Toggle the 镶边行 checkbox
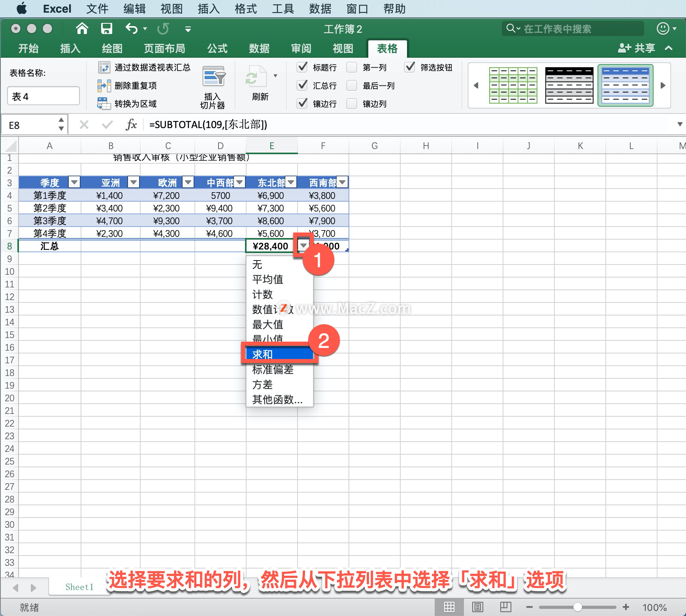Image resolution: width=686 pixels, height=616 pixels. [x=302, y=104]
